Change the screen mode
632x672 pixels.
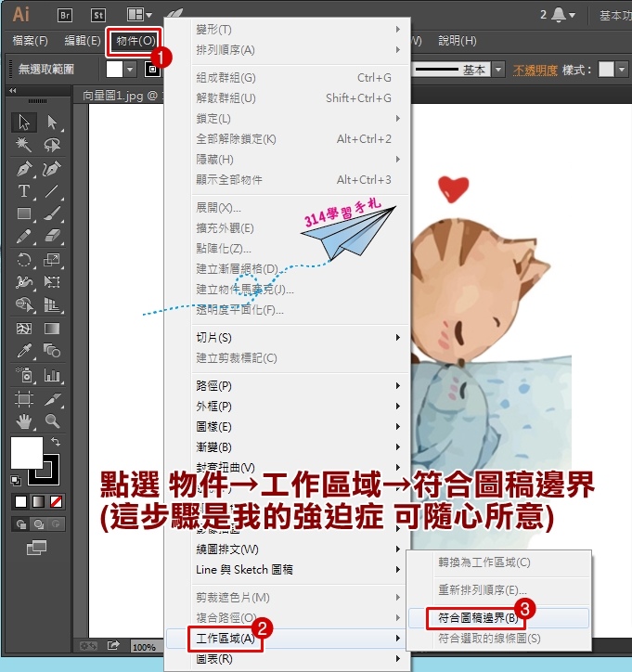37,548
